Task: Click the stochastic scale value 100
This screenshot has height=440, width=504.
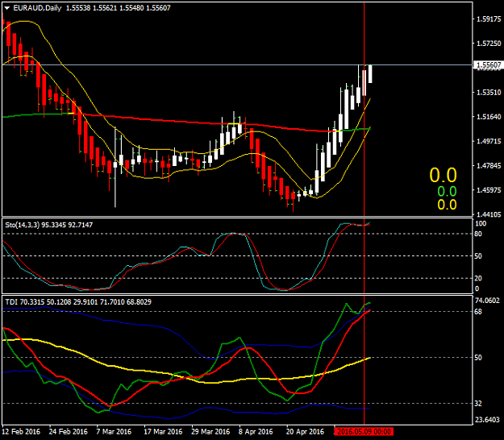Action: (481, 223)
